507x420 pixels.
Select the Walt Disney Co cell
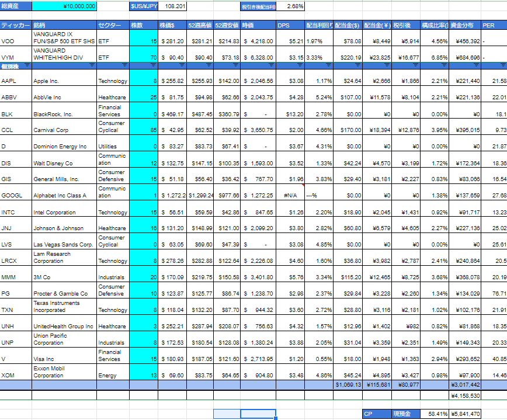click(x=64, y=159)
